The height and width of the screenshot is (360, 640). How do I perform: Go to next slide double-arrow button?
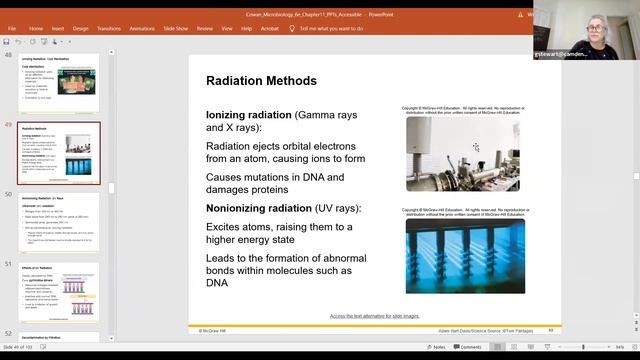[x=636, y=329]
